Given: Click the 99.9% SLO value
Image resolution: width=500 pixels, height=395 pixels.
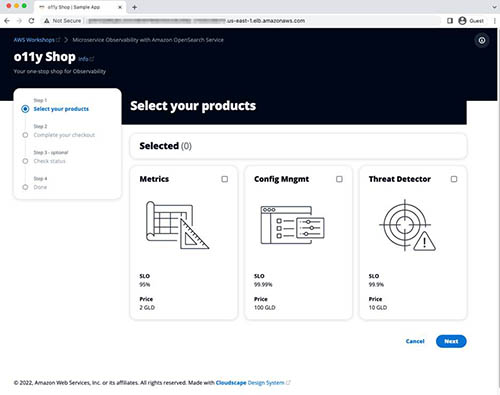Looking at the screenshot, I should pos(376,284).
